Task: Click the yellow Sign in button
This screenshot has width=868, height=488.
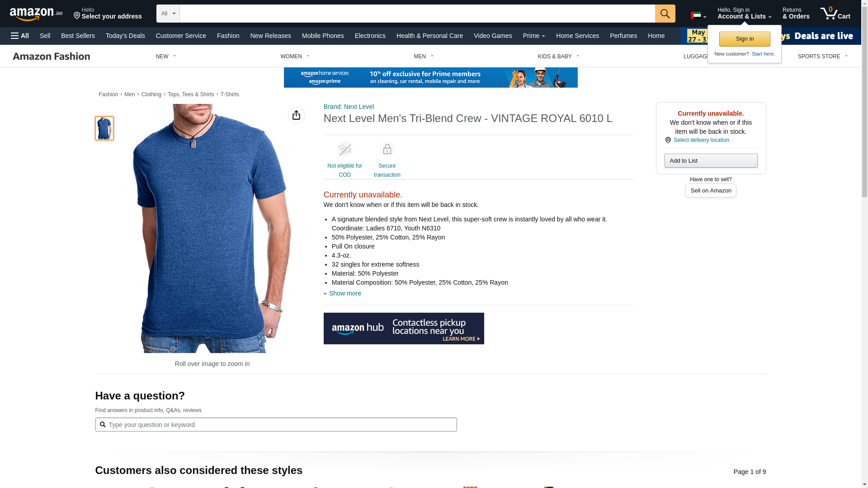Action: 745,39
